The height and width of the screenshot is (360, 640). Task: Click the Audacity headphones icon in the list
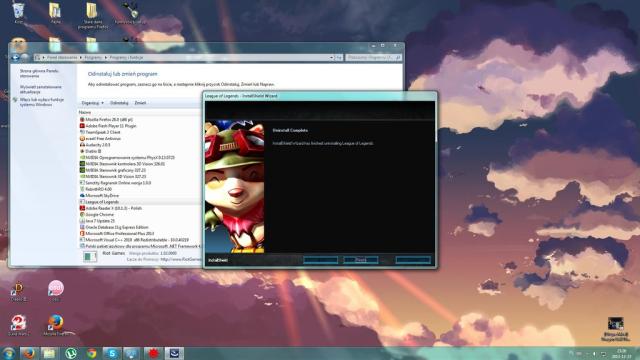[x=82, y=145]
